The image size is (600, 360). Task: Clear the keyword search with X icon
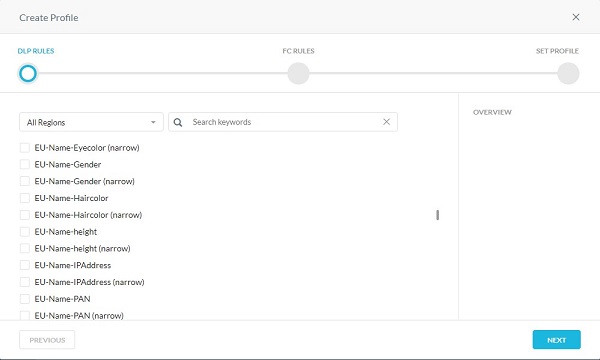pos(386,122)
